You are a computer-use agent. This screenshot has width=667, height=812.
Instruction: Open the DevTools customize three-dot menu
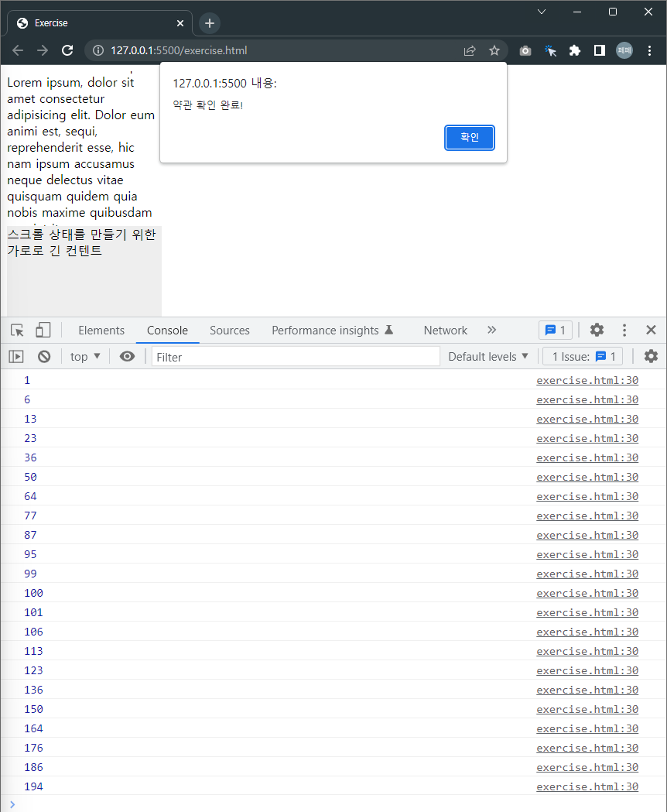click(624, 330)
